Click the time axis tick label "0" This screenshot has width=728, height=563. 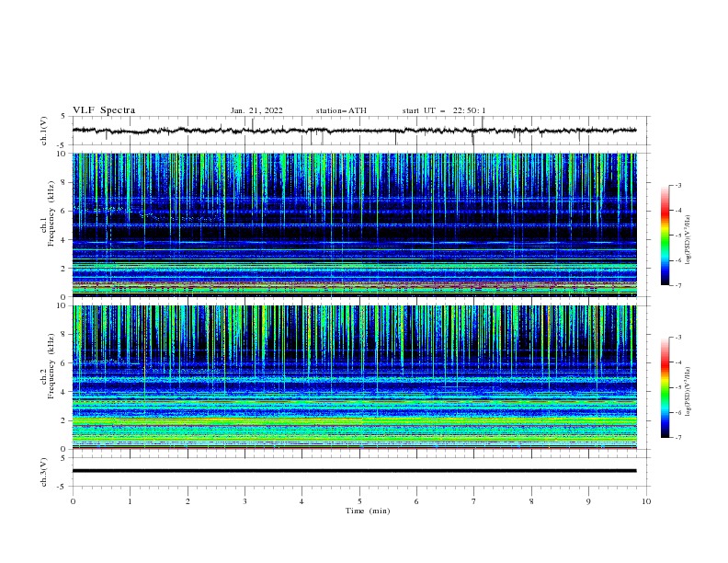coord(73,501)
